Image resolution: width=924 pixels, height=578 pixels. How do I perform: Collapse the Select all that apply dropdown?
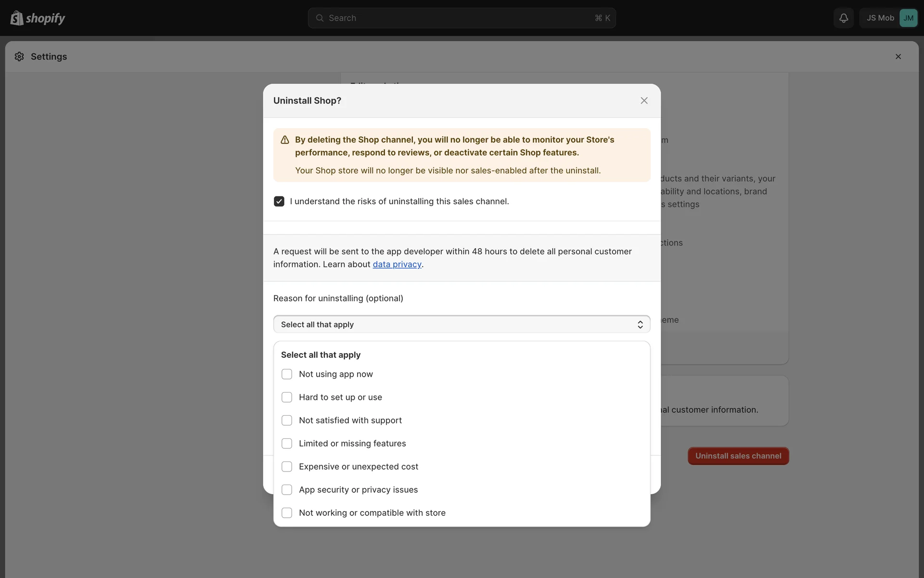click(461, 324)
